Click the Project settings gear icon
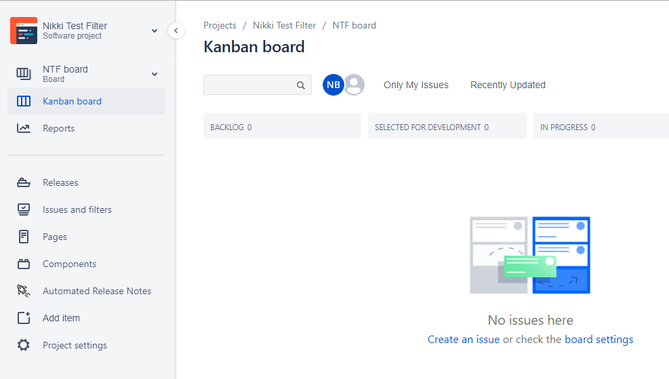This screenshot has width=669, height=379. (x=23, y=345)
